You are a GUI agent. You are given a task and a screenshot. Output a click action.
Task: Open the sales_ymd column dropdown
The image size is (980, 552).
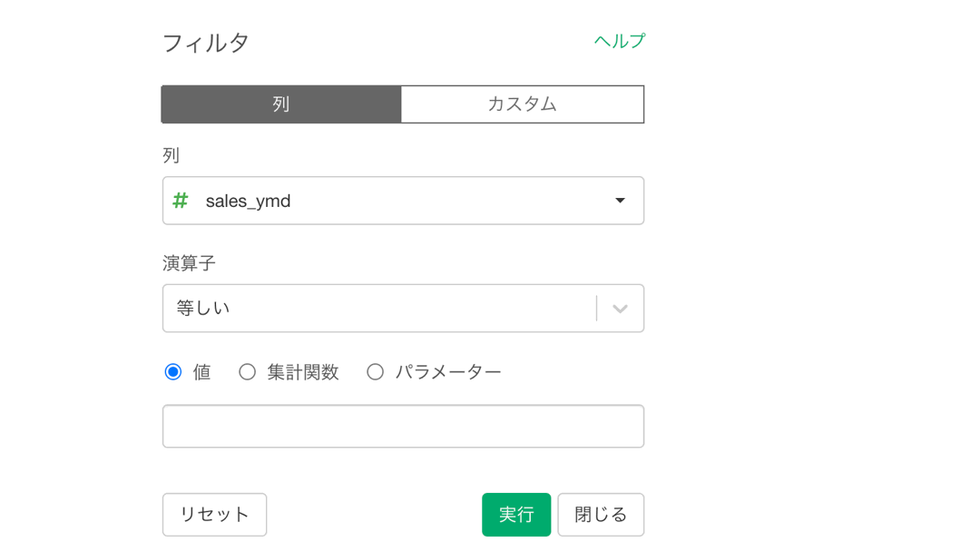[403, 201]
